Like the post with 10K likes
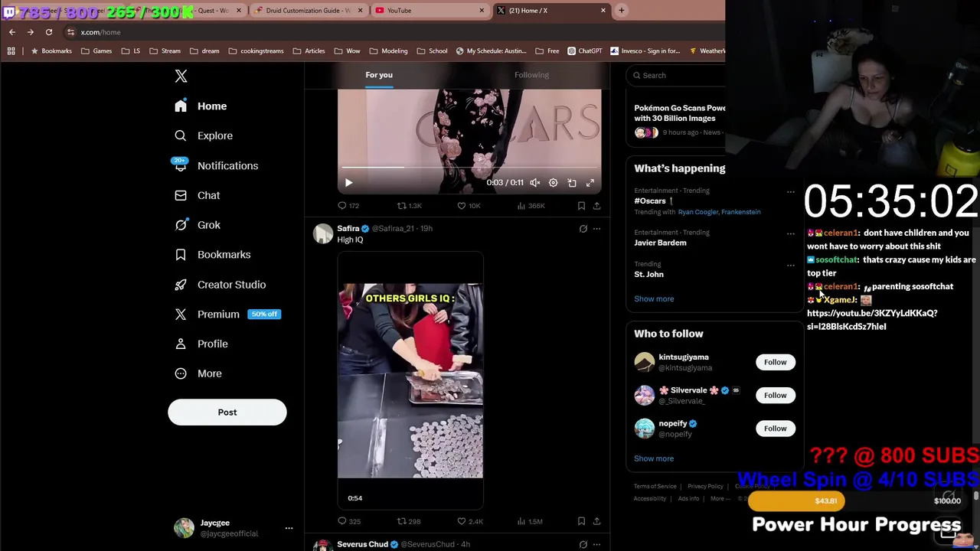This screenshot has width=980, height=551. point(469,206)
